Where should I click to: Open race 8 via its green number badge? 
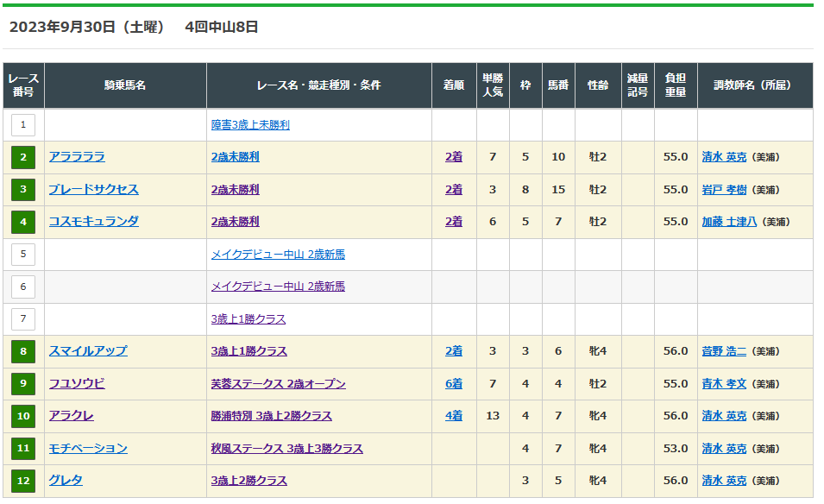23,351
